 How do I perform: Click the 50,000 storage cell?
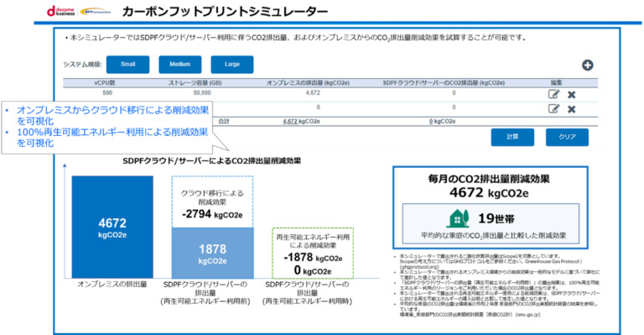202,93
